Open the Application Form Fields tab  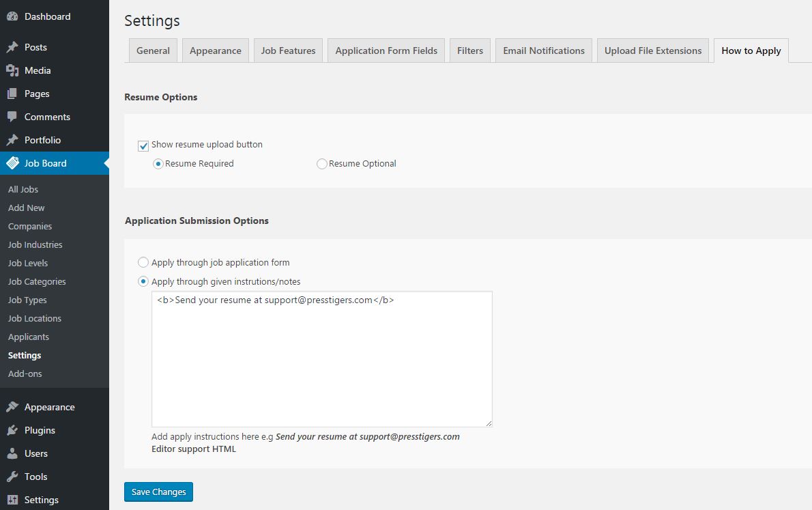(x=386, y=50)
